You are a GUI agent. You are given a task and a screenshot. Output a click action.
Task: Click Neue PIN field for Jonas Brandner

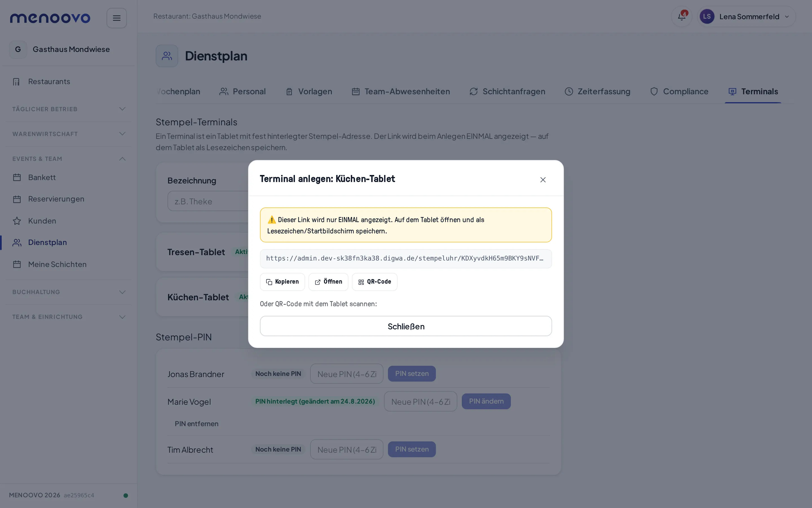pyautogui.click(x=347, y=374)
